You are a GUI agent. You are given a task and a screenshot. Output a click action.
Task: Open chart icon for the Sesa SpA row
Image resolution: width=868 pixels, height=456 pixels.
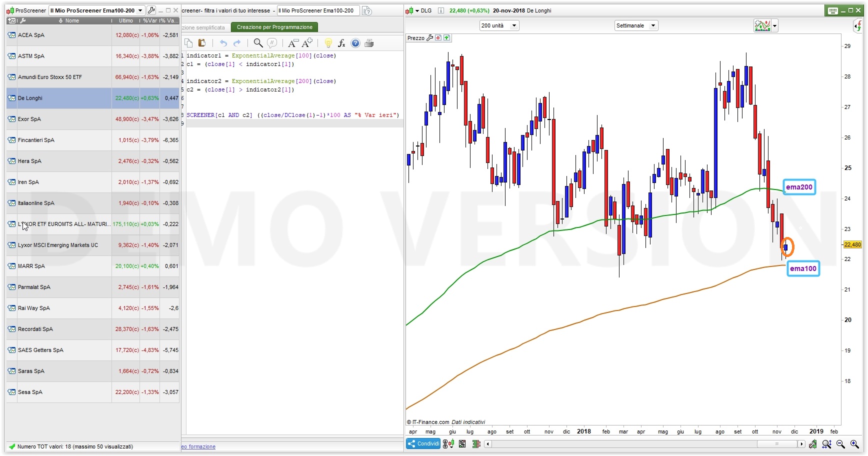coord(11,392)
